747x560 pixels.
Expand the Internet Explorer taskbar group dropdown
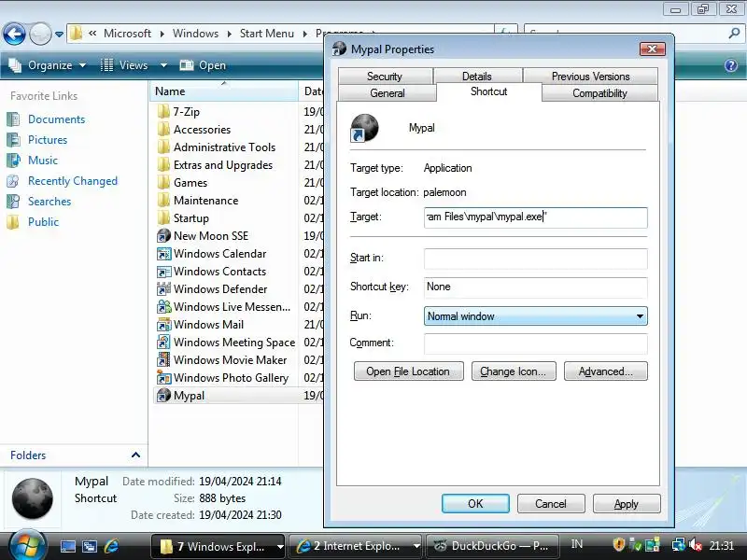(x=416, y=547)
